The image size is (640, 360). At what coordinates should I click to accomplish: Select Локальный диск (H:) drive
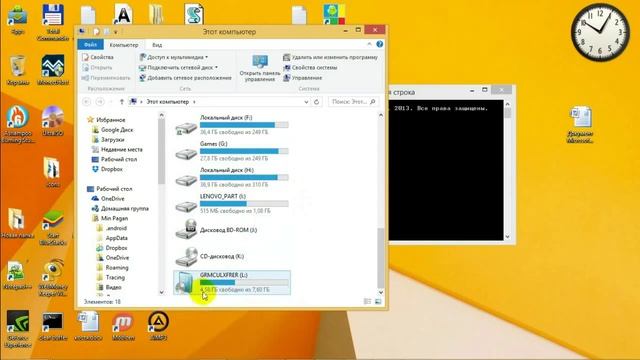pos(232,178)
